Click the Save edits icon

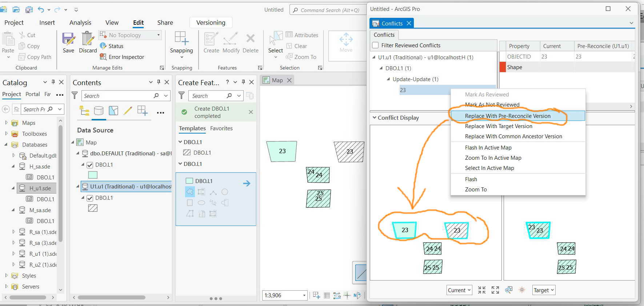pos(68,39)
